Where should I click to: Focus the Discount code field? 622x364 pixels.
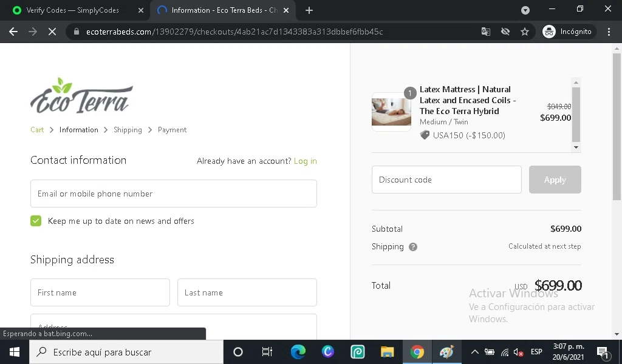pyautogui.click(x=446, y=180)
